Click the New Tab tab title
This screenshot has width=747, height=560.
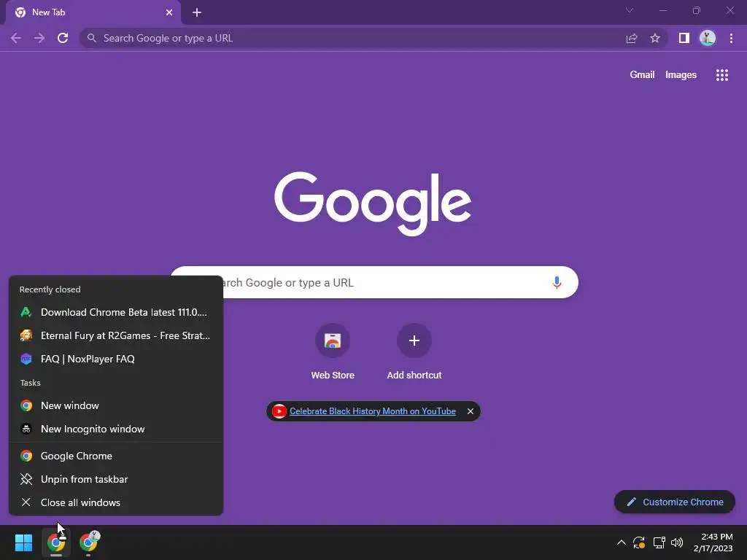click(x=49, y=12)
